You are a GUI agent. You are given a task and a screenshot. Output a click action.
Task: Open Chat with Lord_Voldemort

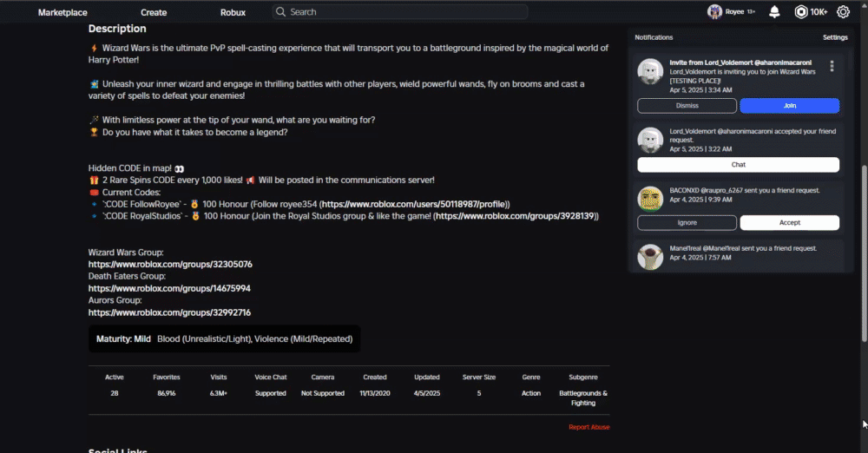(738, 165)
